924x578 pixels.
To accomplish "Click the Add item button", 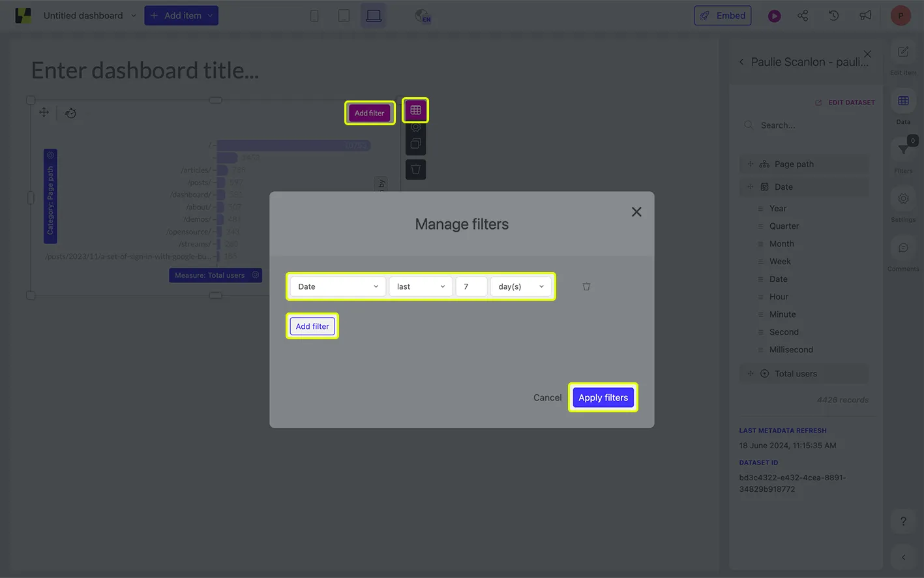I will pos(181,16).
